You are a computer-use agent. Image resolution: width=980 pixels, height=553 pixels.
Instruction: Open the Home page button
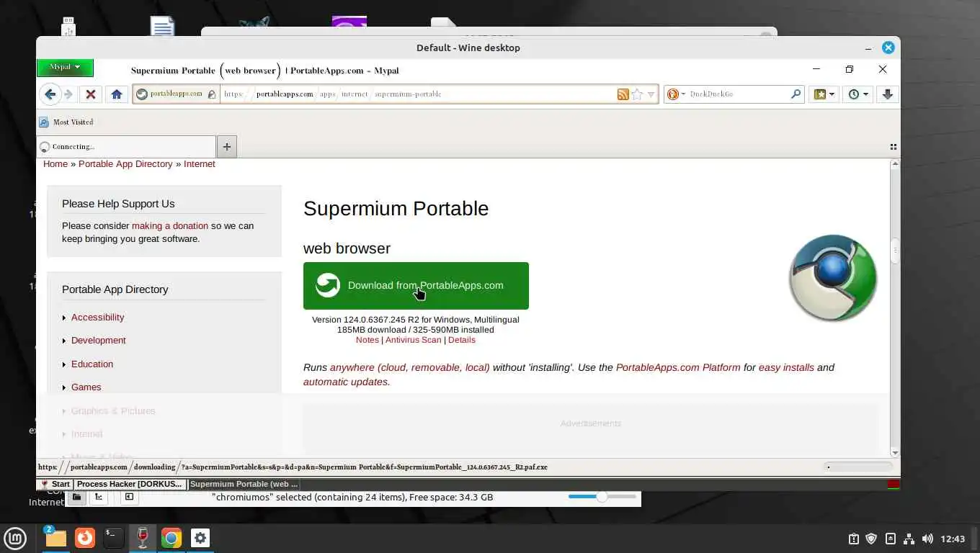(x=117, y=94)
